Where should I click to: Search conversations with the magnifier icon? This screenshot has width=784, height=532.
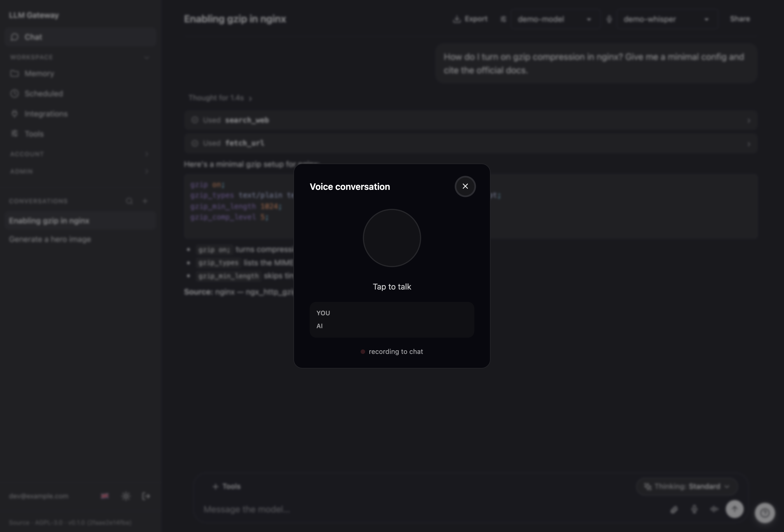click(129, 201)
